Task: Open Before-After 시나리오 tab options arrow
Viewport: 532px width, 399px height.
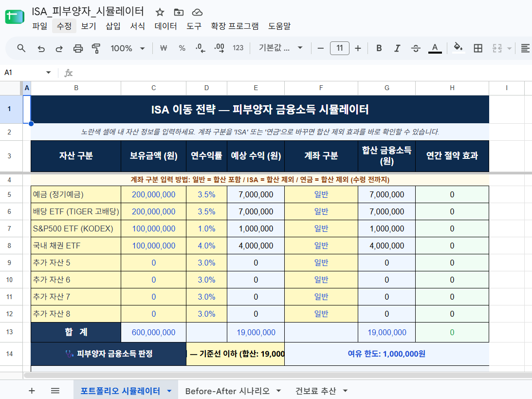Action: click(x=278, y=391)
